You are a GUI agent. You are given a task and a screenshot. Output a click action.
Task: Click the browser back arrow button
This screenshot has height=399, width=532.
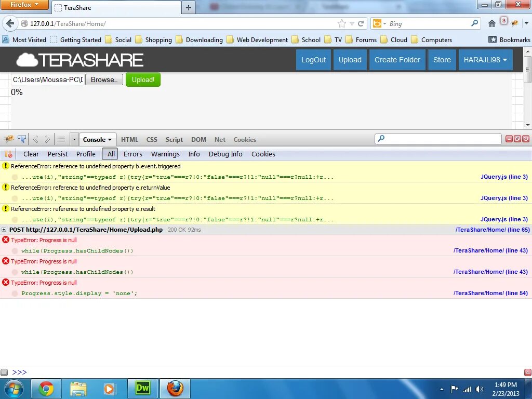(x=10, y=23)
